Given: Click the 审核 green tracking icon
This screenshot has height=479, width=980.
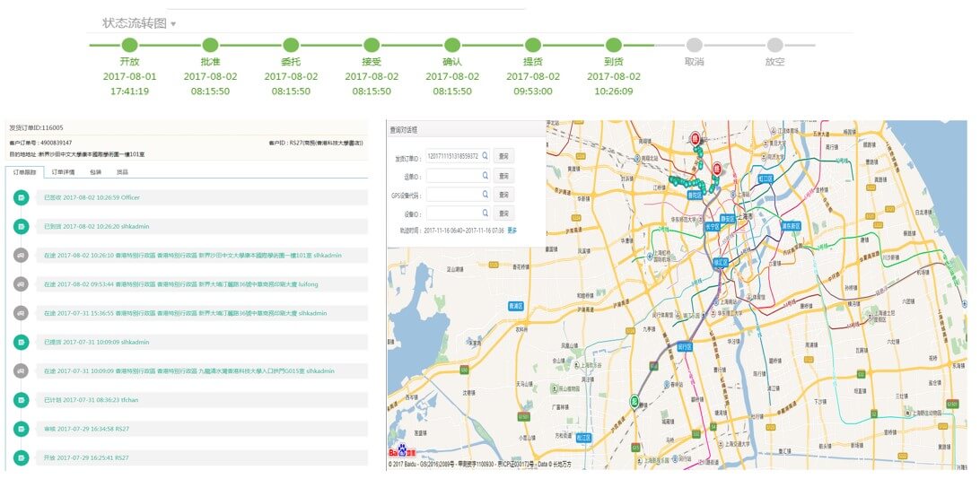Looking at the screenshot, I should click(21, 429).
